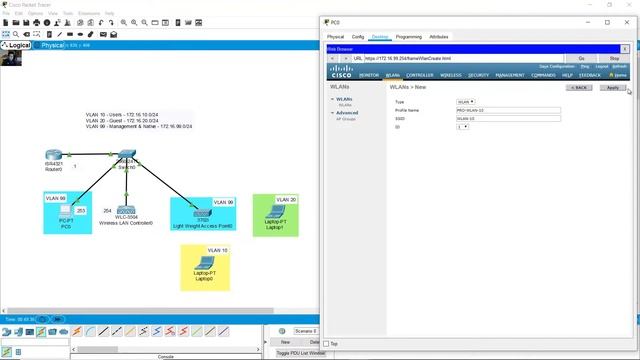Open the ID dropdown in WLANs form
This screenshot has width=640, height=360.
tap(462, 127)
